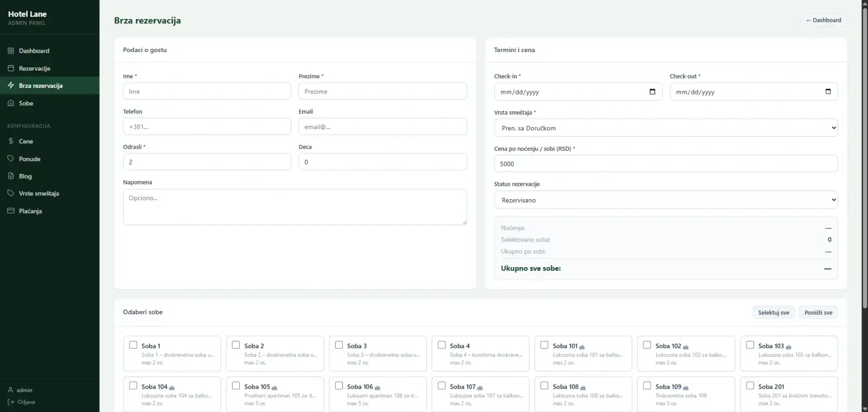The width and height of the screenshot is (868, 412).
Task: Click the Check-in date field
Action: (x=578, y=91)
